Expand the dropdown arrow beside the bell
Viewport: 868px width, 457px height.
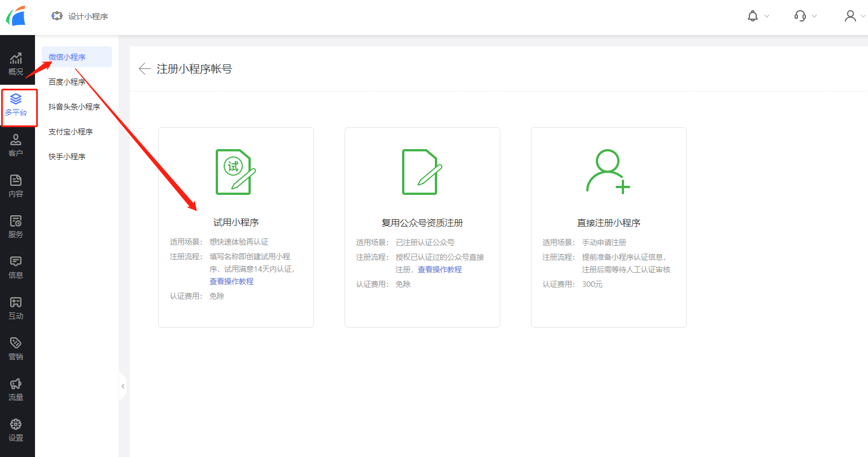coord(767,16)
